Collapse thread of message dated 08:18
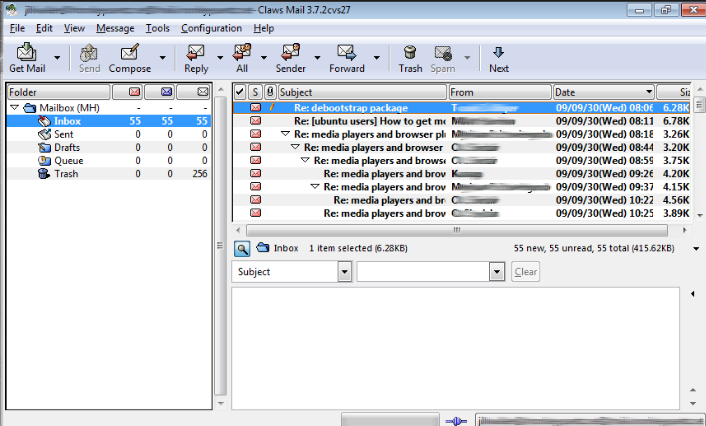The height and width of the screenshot is (426, 706). (285, 134)
